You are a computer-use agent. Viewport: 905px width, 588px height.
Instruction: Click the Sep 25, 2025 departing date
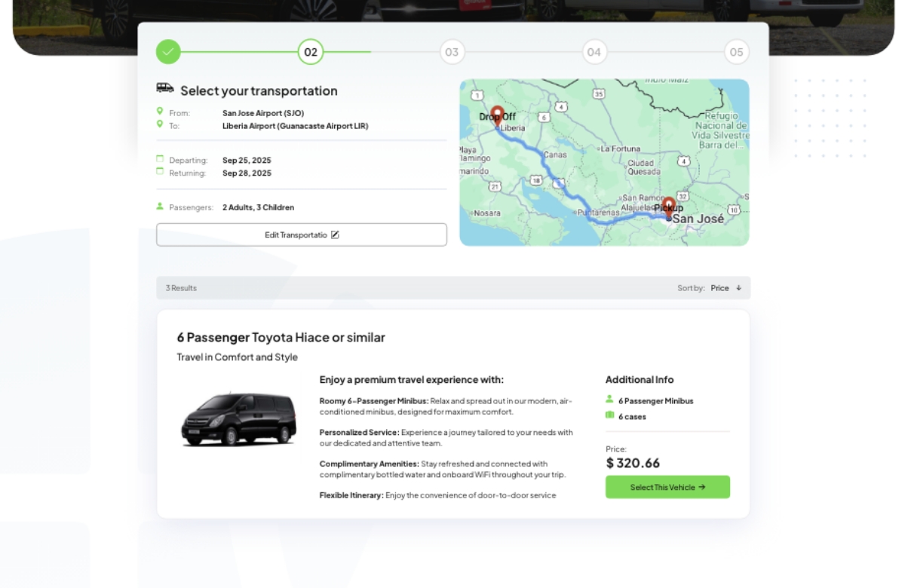[x=247, y=160]
